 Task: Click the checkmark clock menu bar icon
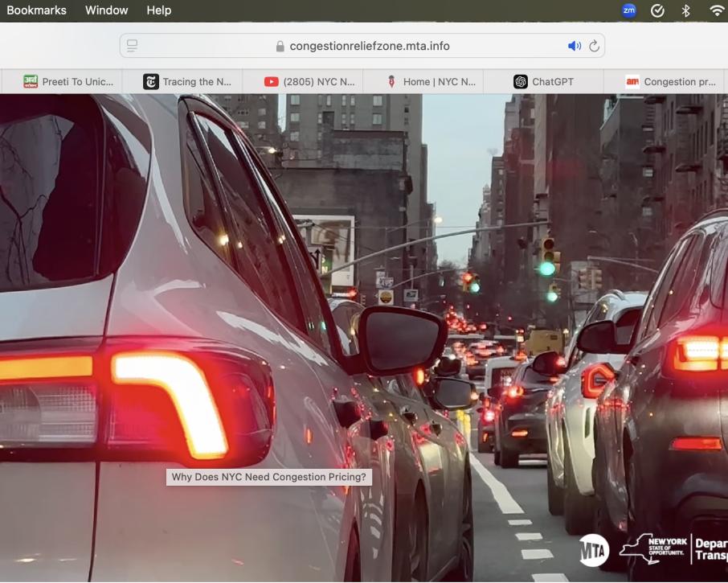tap(657, 10)
